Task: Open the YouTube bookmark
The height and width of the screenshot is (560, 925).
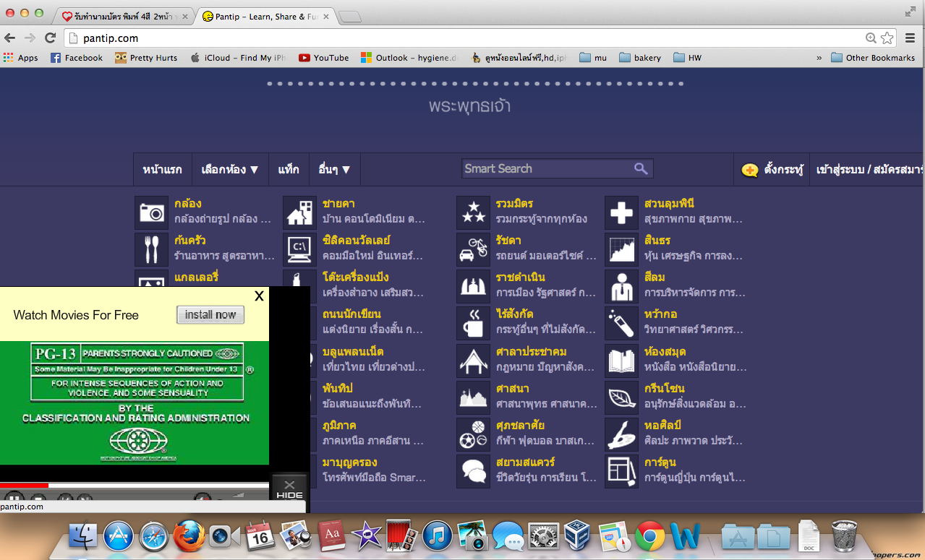Action: (324, 58)
